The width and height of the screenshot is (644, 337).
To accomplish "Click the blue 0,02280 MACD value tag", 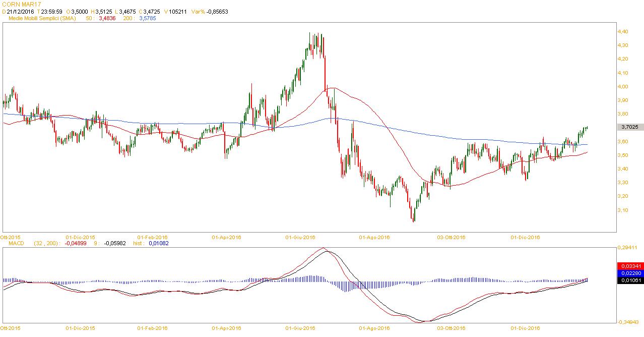I will [630, 273].
